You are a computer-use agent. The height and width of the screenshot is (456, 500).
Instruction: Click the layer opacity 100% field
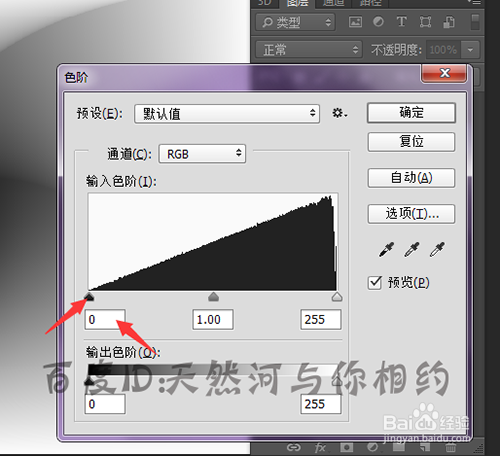pyautogui.click(x=443, y=50)
